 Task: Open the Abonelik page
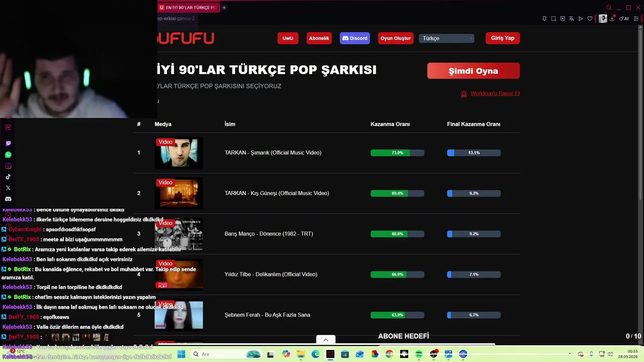click(319, 38)
